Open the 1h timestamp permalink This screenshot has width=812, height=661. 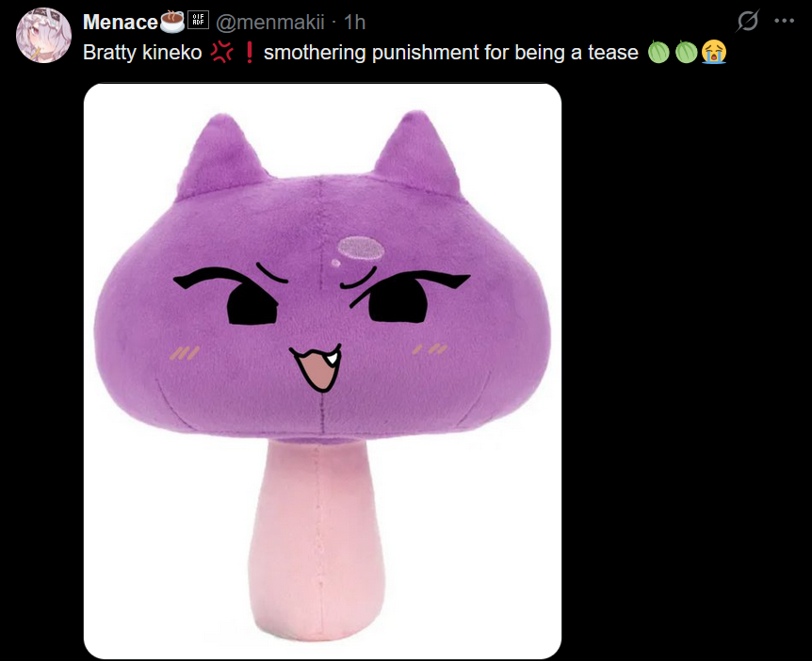tap(355, 23)
